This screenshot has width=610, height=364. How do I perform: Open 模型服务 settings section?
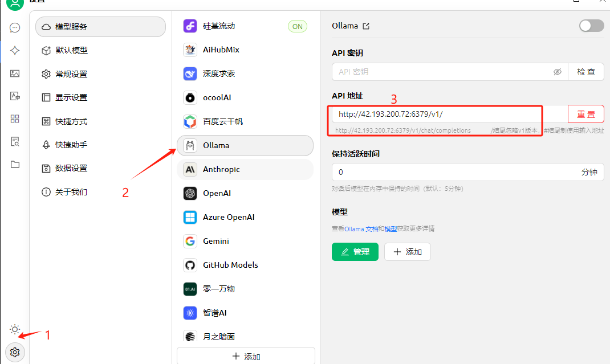(100, 27)
